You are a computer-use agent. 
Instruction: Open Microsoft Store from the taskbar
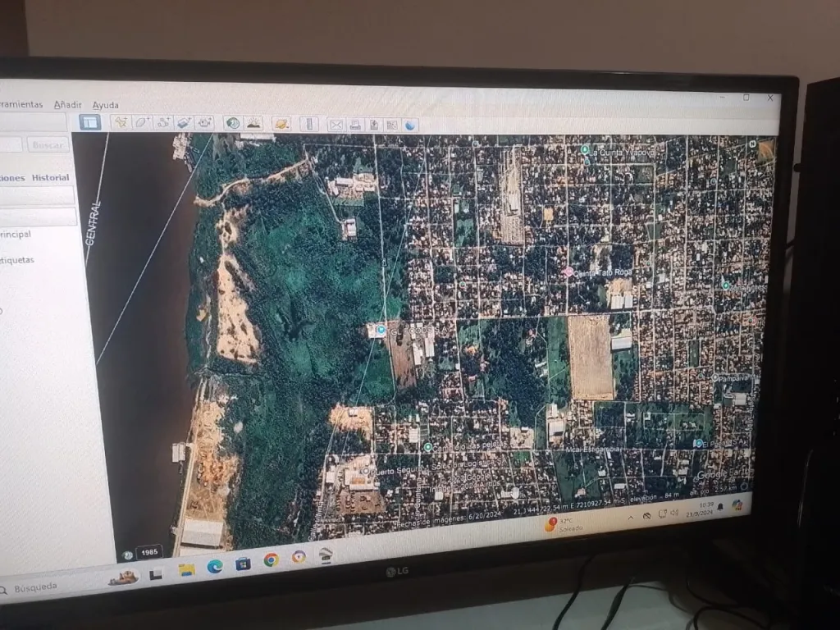243,564
